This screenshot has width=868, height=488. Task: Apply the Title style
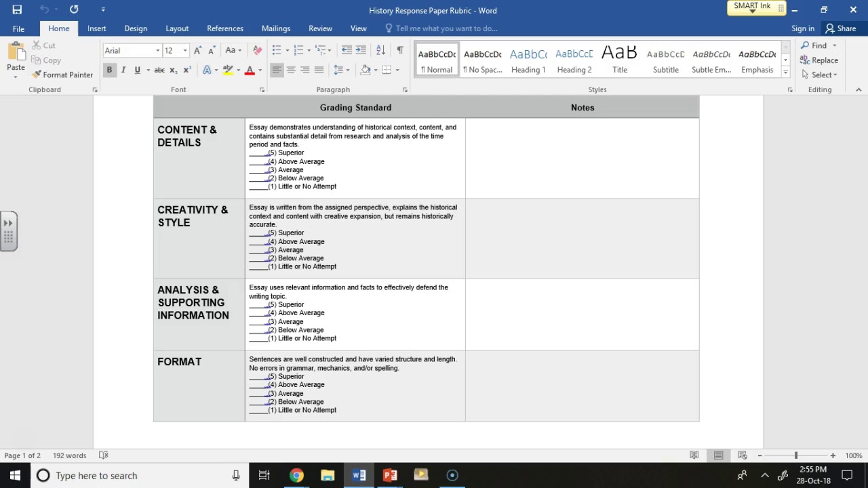(620, 60)
